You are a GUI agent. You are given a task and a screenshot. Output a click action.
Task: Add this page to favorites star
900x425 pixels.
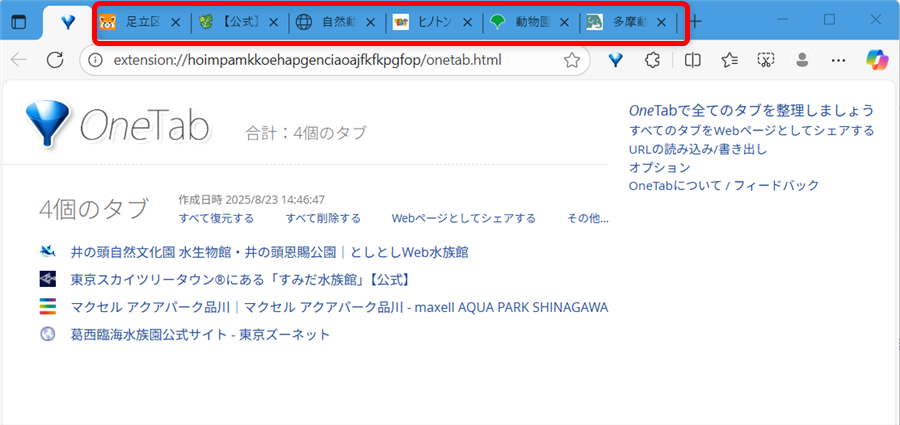(x=572, y=60)
